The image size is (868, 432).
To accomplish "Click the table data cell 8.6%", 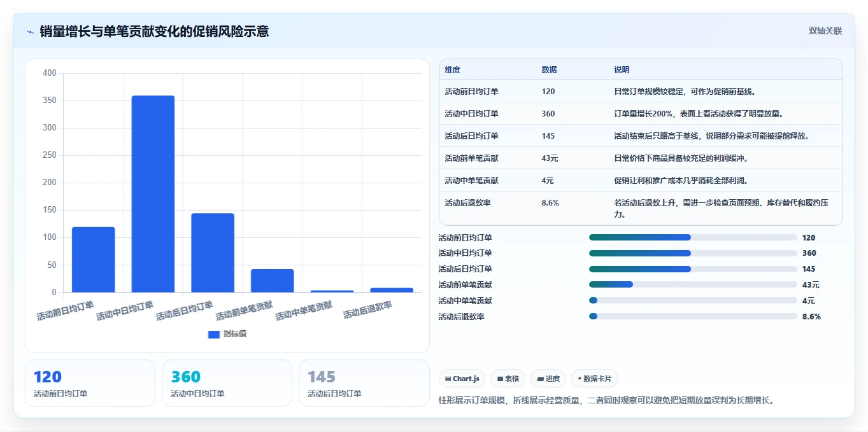I will tap(550, 203).
